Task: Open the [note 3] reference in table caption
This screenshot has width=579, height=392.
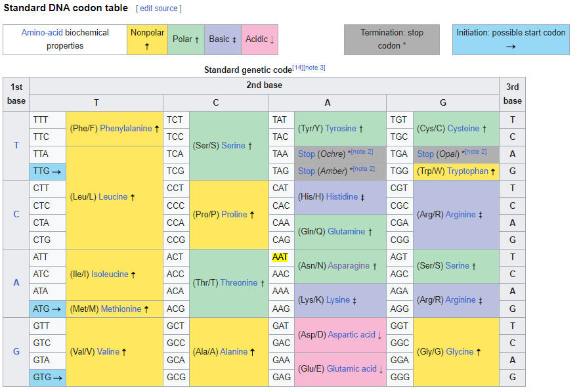Action: point(314,68)
